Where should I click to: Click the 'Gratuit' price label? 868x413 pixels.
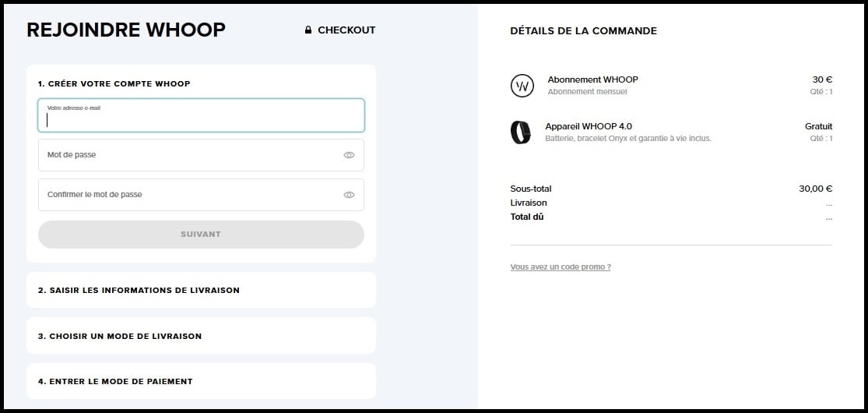pos(818,126)
